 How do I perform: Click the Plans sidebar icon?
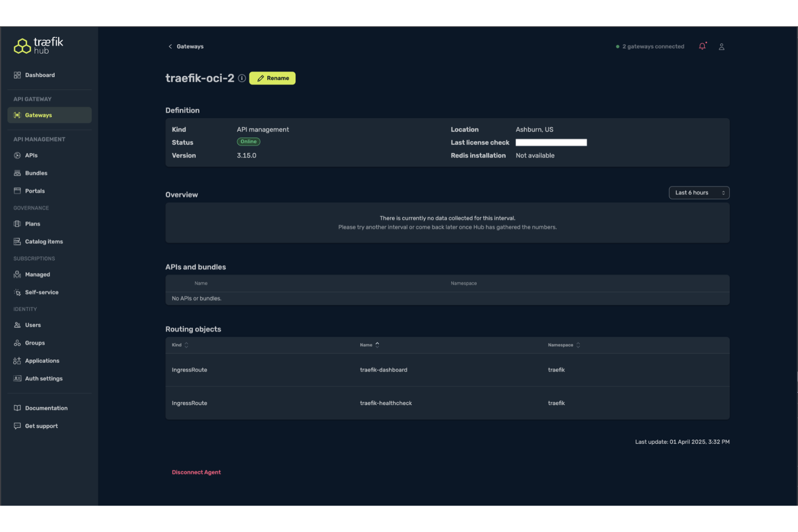point(17,224)
